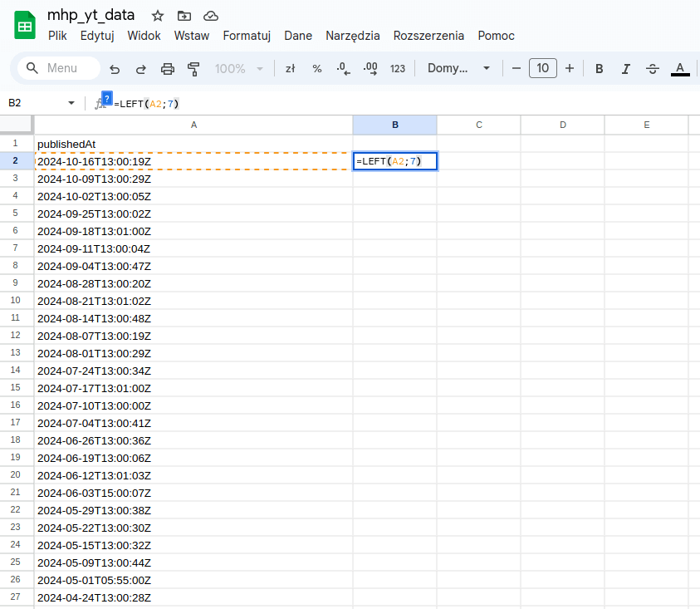Open more number formats via 123 icon

click(397, 69)
